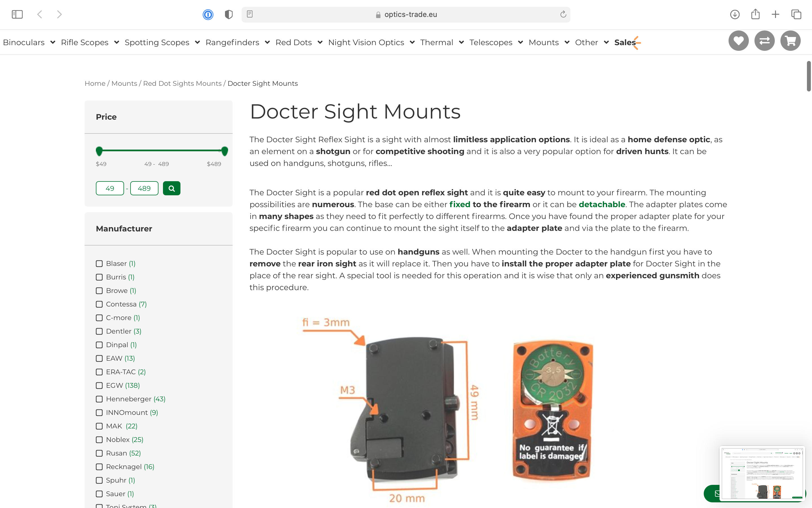Focus the maximum price field showing 489
This screenshot has width=812, height=508.
(144, 188)
